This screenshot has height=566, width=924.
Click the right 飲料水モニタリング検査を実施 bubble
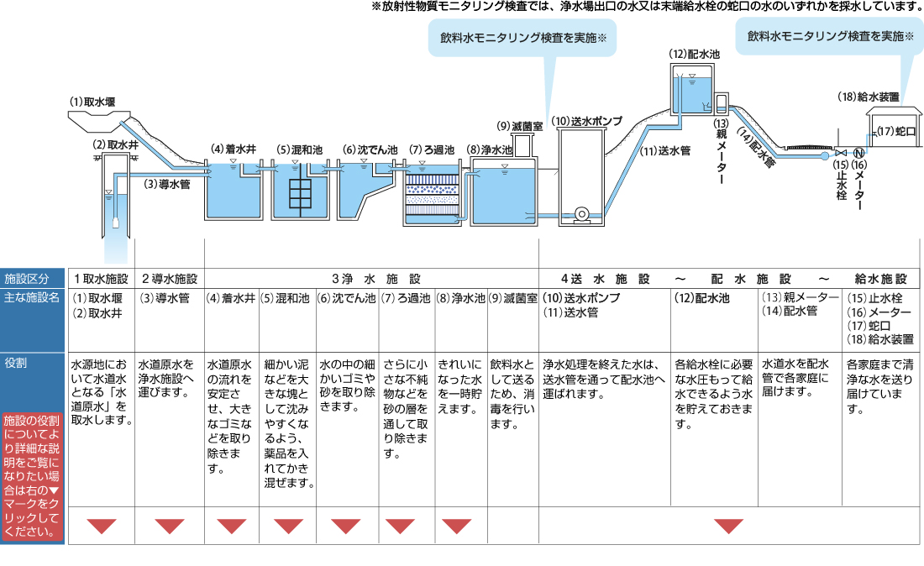point(828,37)
